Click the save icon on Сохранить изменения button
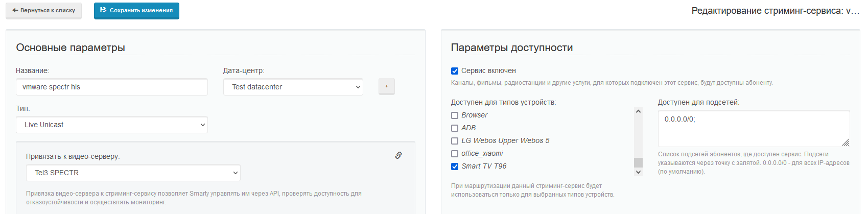Screen dimensions: 868x214 tap(103, 10)
